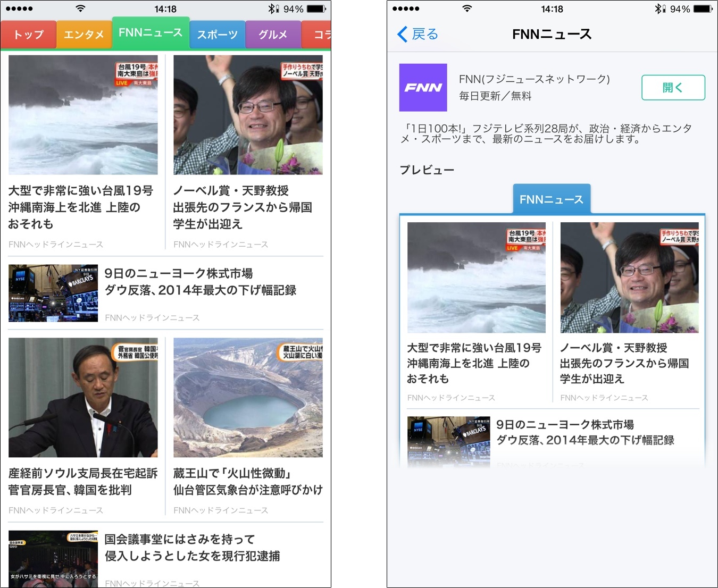The image size is (718, 588).
Task: Open Nobel prize professor photo in left screen
Action: coord(248,115)
